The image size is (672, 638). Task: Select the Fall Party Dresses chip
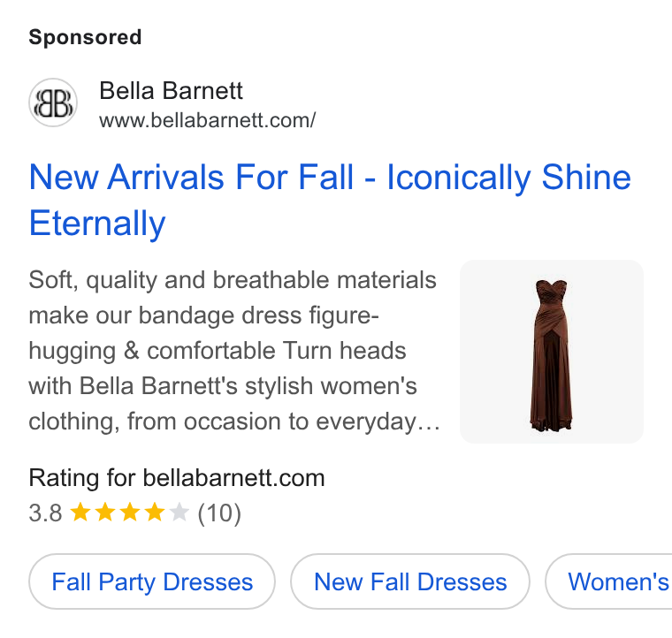click(x=152, y=581)
